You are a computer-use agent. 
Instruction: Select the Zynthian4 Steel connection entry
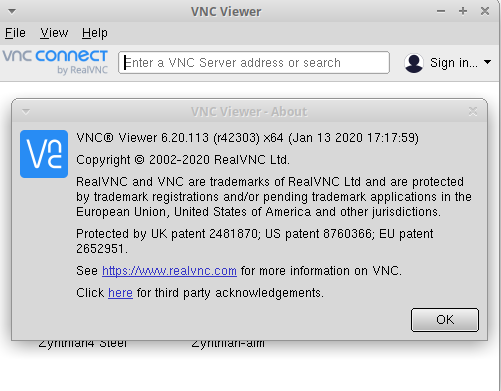pos(83,344)
